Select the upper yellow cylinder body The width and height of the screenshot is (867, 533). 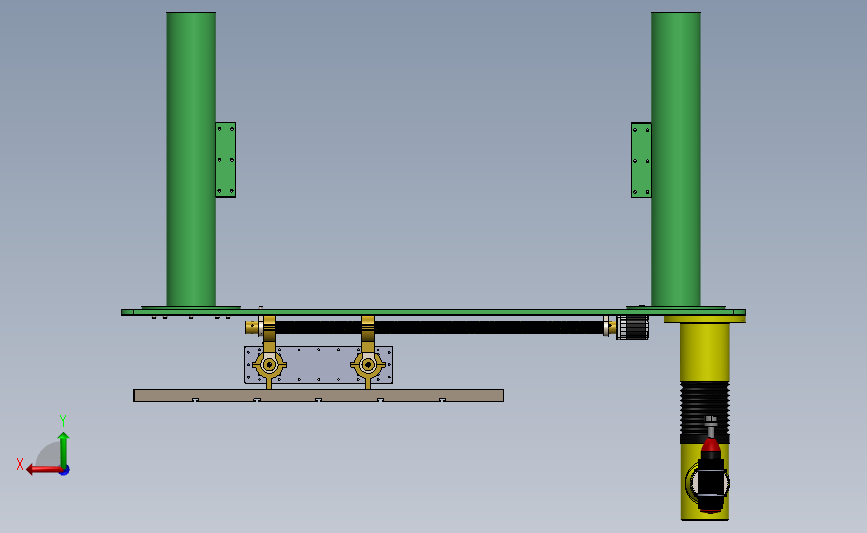[x=704, y=352]
